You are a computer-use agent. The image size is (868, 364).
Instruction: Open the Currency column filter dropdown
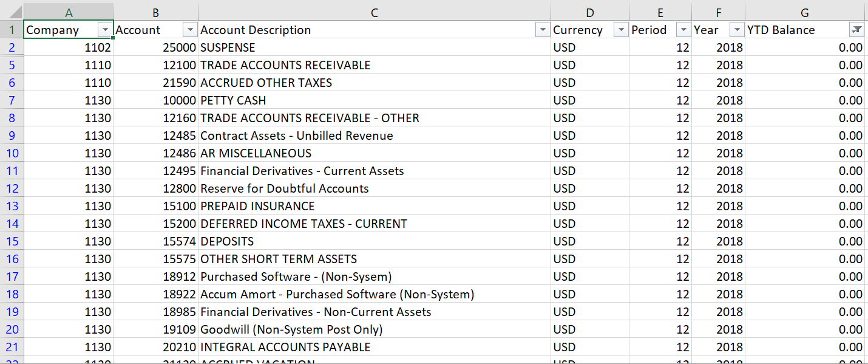[621, 30]
